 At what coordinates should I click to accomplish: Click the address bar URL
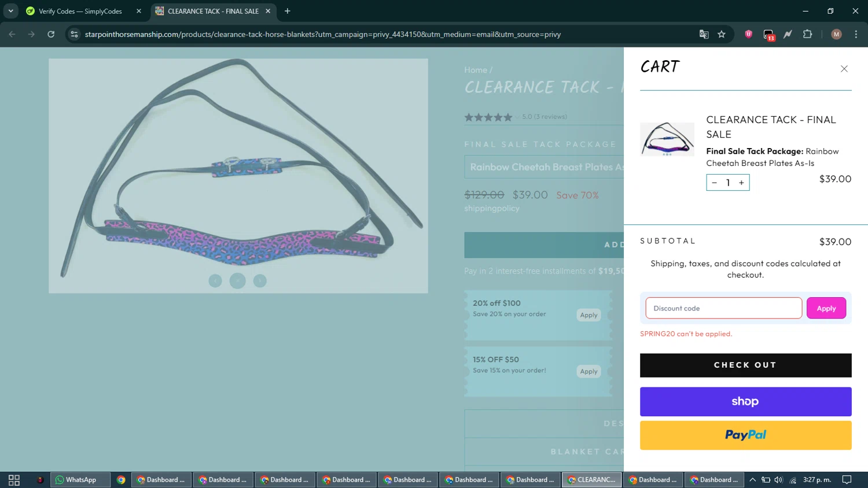coord(322,34)
